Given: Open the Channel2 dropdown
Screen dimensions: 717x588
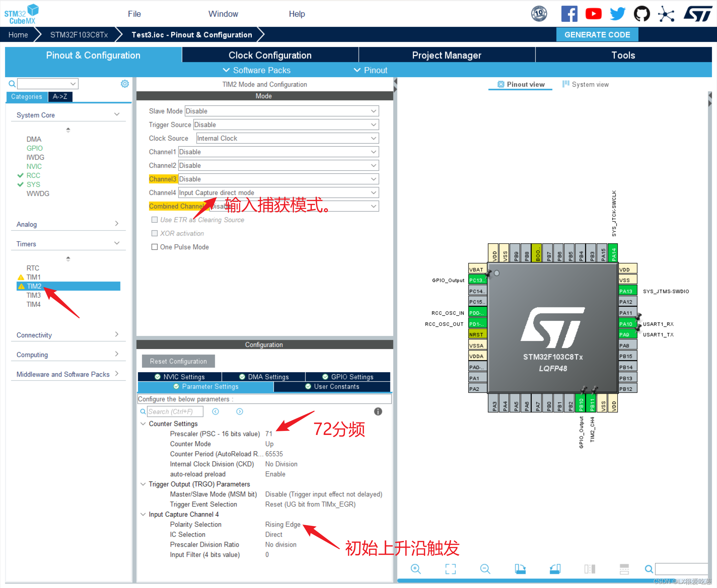Looking at the screenshot, I should click(x=278, y=165).
